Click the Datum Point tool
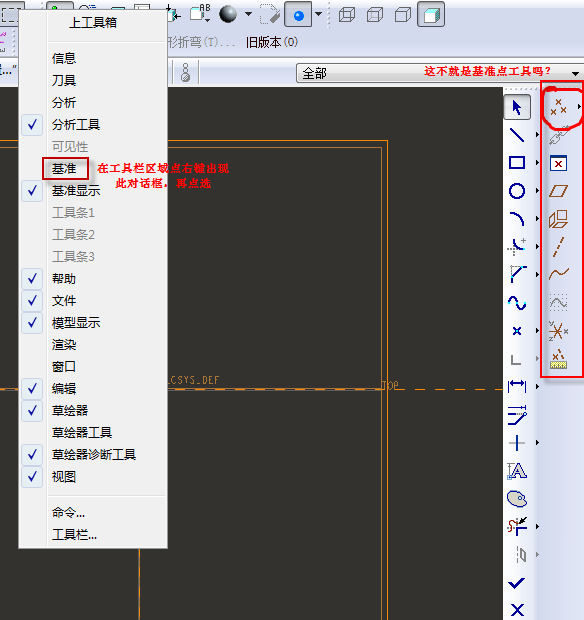 559,107
